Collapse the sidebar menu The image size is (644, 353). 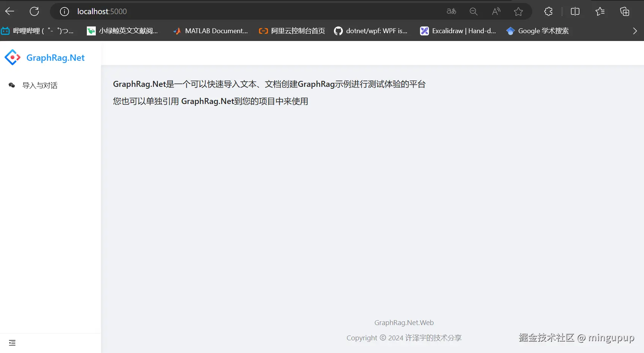pyautogui.click(x=12, y=343)
